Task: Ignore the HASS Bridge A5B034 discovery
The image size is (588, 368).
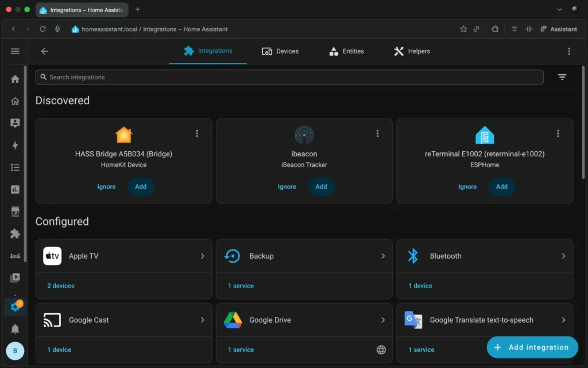Action: [106, 187]
